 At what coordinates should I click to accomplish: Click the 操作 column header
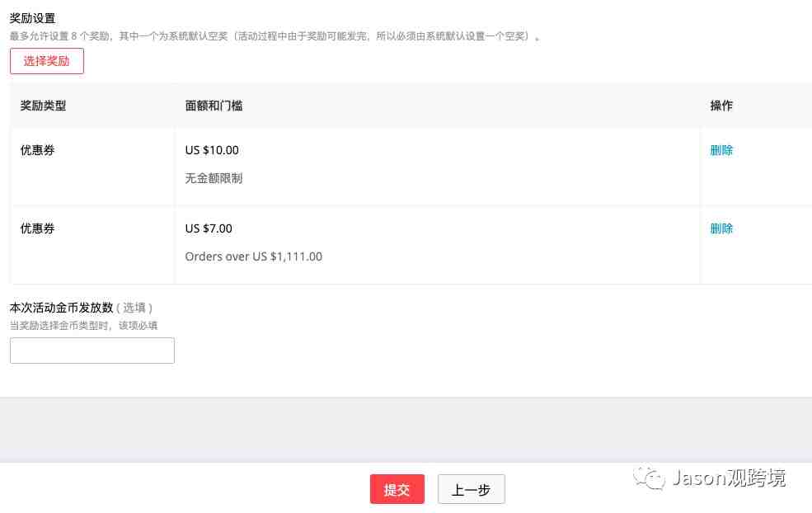point(721,106)
